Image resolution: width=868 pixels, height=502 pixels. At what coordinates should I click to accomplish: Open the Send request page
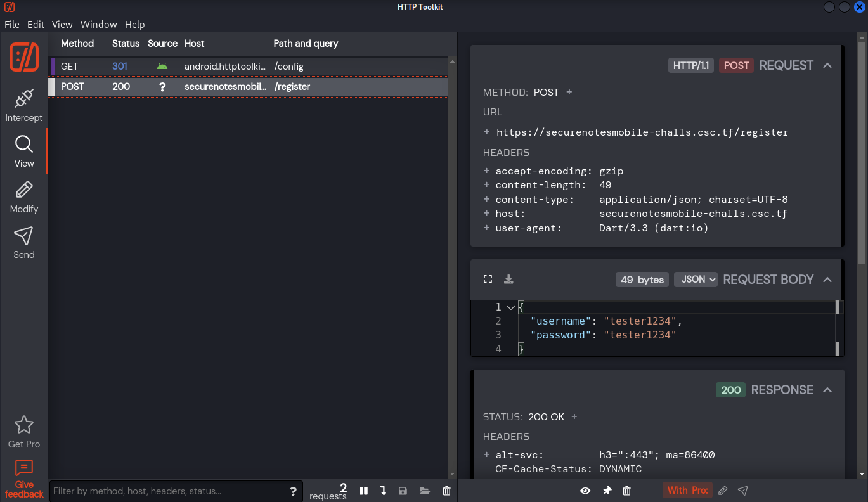(x=24, y=242)
